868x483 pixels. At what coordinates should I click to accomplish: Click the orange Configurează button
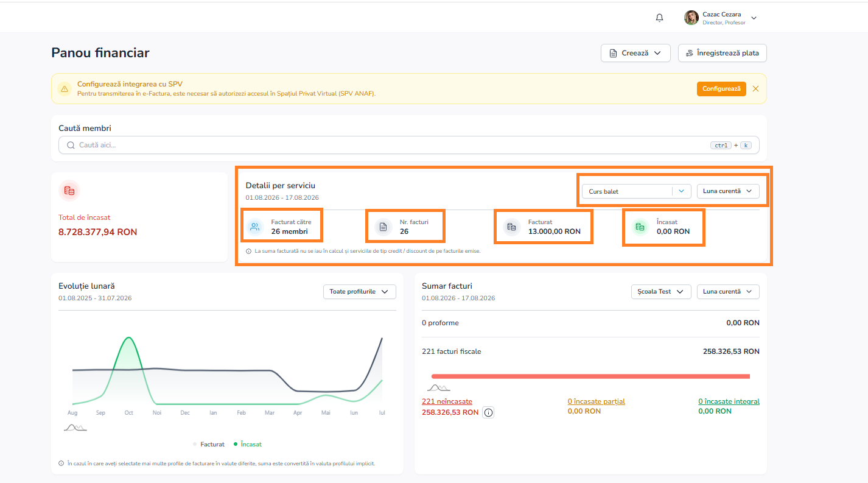(x=721, y=89)
